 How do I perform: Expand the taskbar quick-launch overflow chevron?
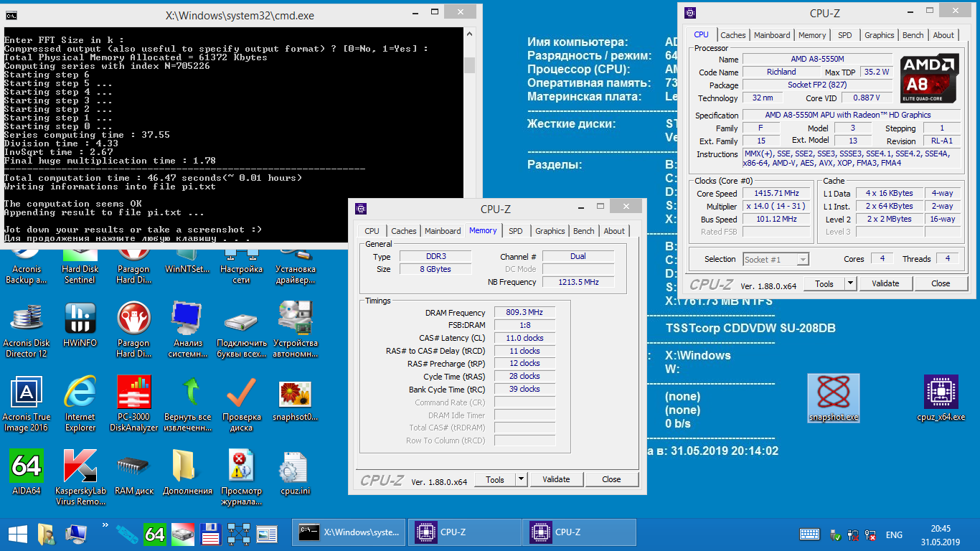106,526
